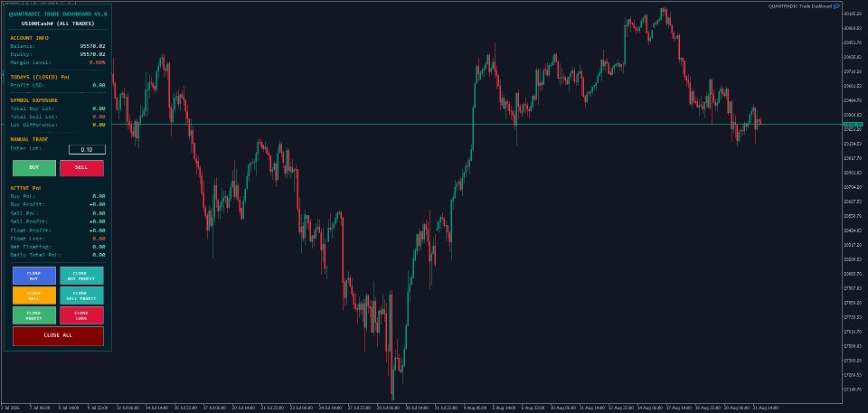Click the red CLOSE LOSS button

(x=81, y=315)
